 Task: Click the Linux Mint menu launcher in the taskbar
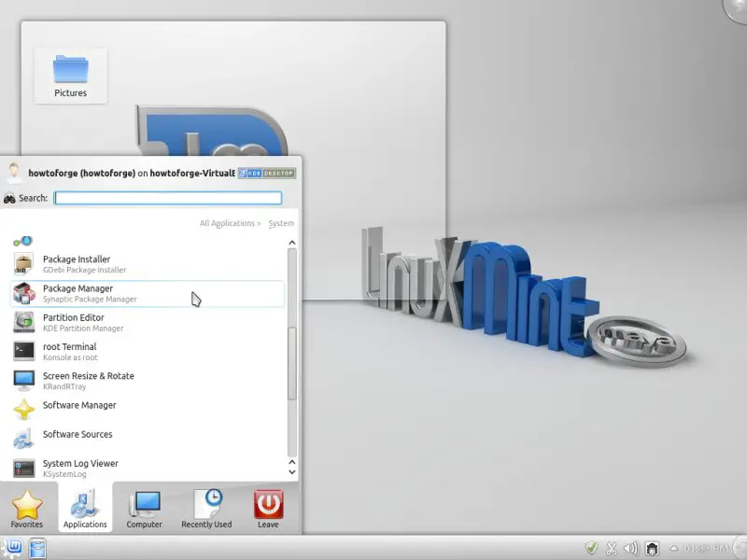click(x=11, y=547)
